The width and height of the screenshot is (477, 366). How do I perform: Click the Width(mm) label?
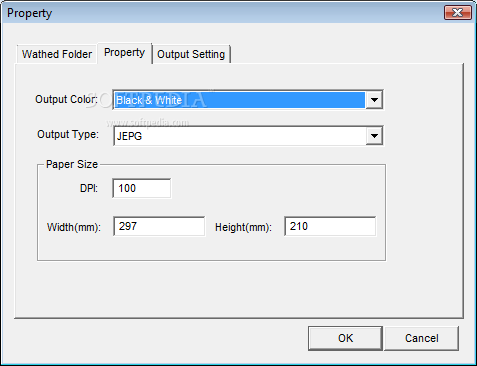point(74,227)
